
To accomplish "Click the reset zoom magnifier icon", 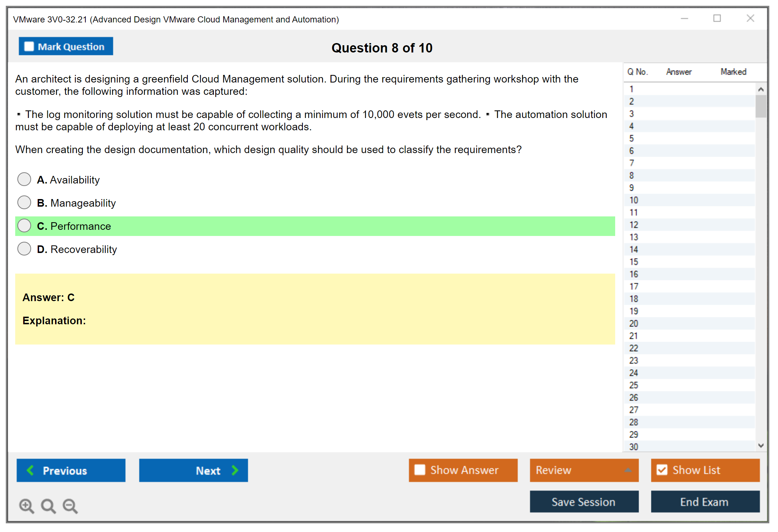I will [x=48, y=506].
